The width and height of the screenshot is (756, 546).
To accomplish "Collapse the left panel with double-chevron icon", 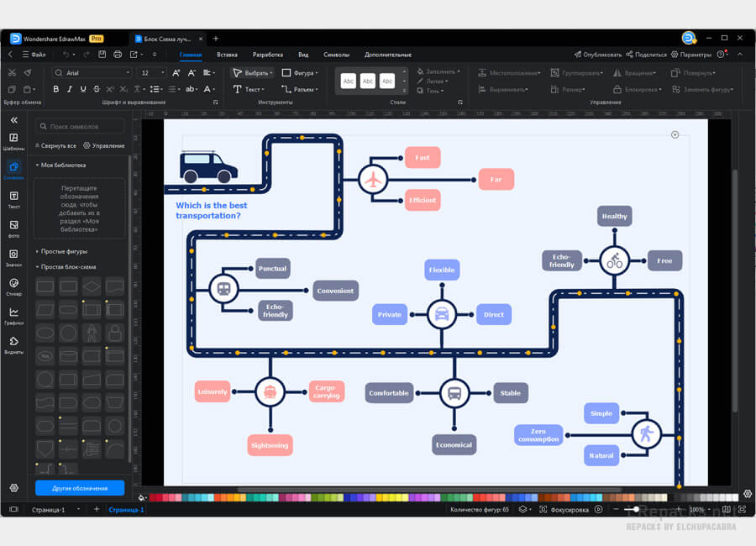I will click(13, 120).
